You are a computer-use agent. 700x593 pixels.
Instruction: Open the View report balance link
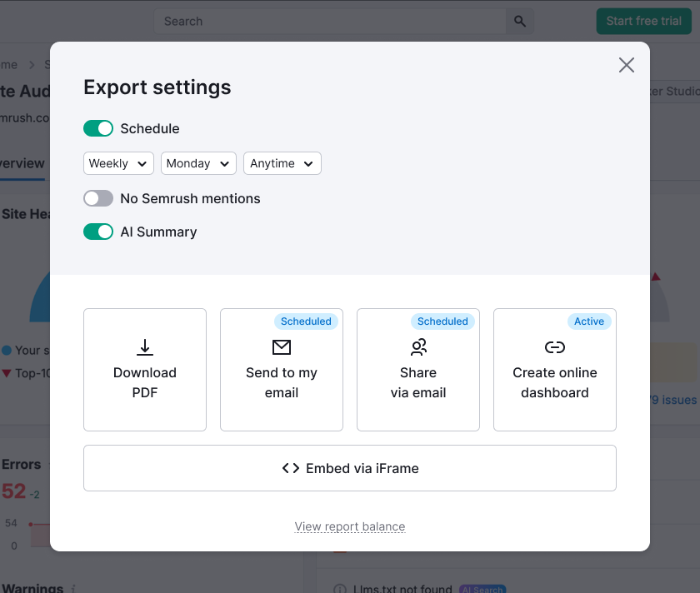click(350, 526)
